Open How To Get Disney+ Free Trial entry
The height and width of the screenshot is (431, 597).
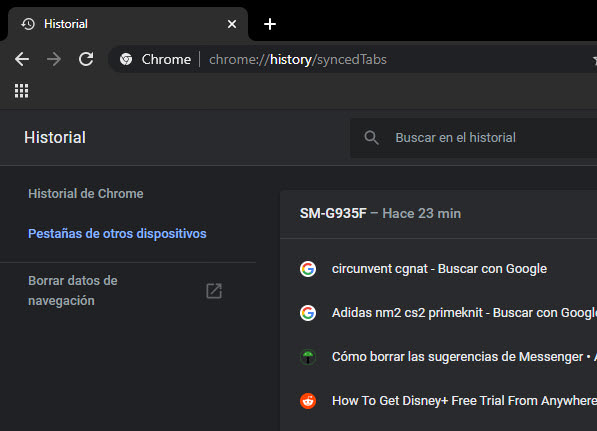click(464, 401)
